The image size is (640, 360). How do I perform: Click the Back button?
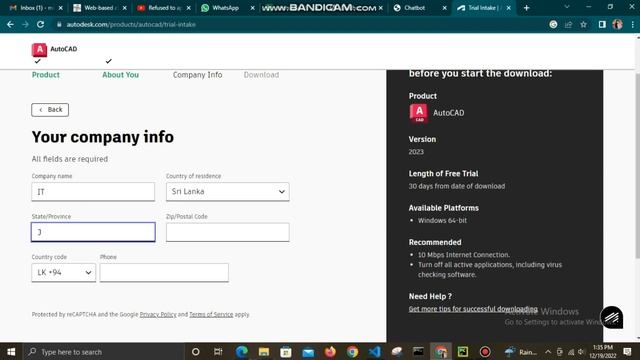click(x=50, y=109)
